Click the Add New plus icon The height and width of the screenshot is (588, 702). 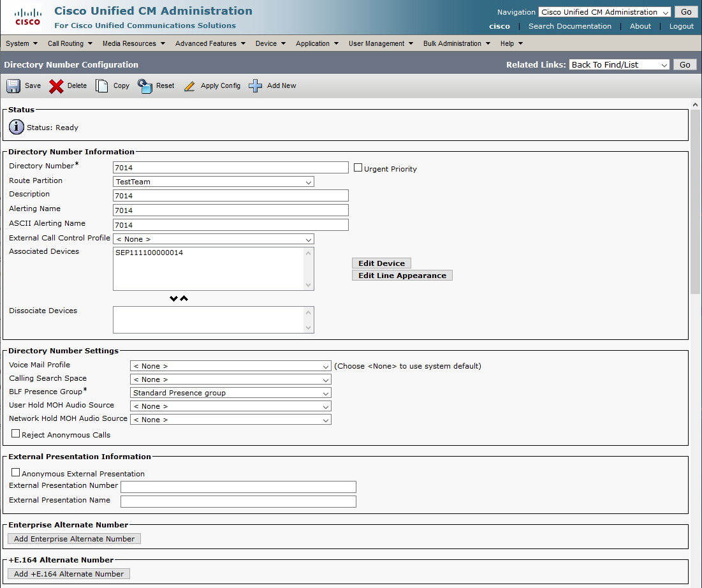coord(256,86)
